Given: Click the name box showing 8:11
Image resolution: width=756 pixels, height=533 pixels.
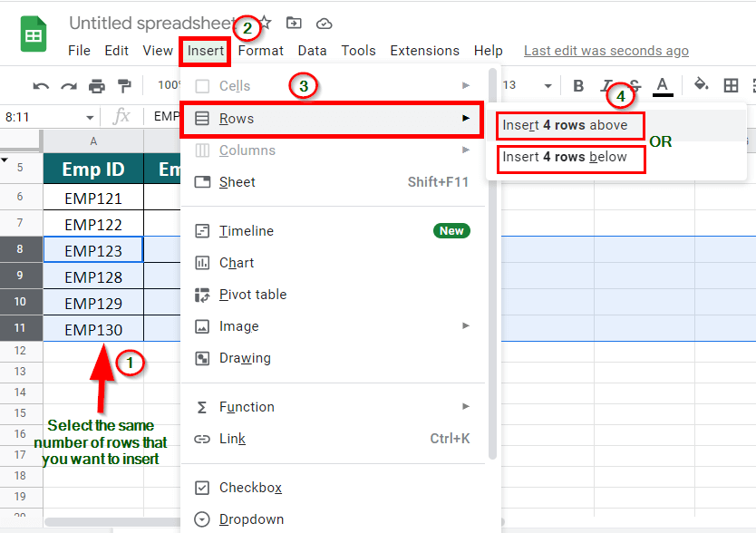Looking at the screenshot, I should coord(44,117).
